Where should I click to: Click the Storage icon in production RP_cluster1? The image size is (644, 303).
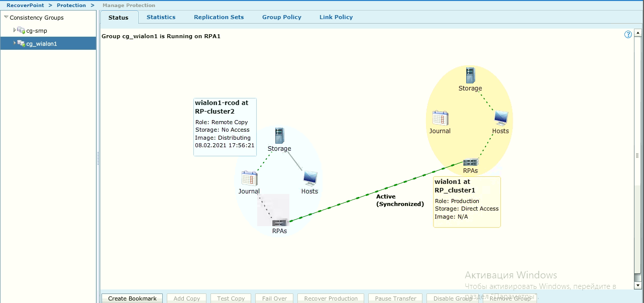pos(470,76)
